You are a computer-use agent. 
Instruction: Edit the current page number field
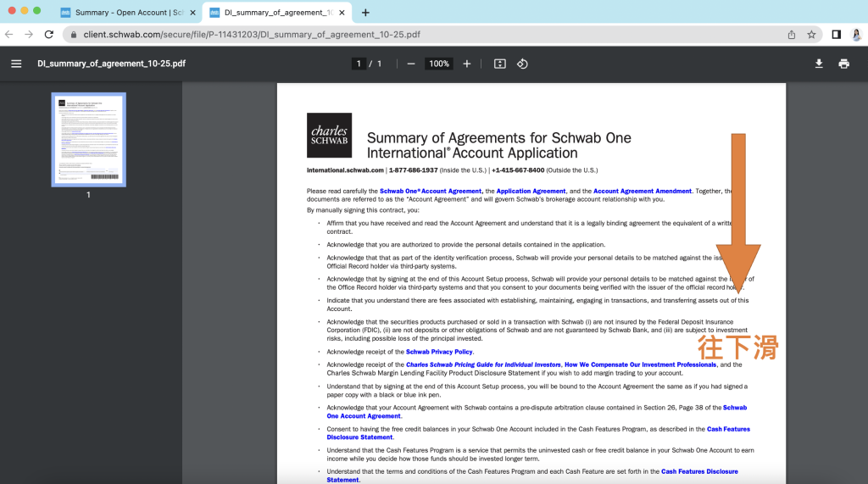click(359, 64)
